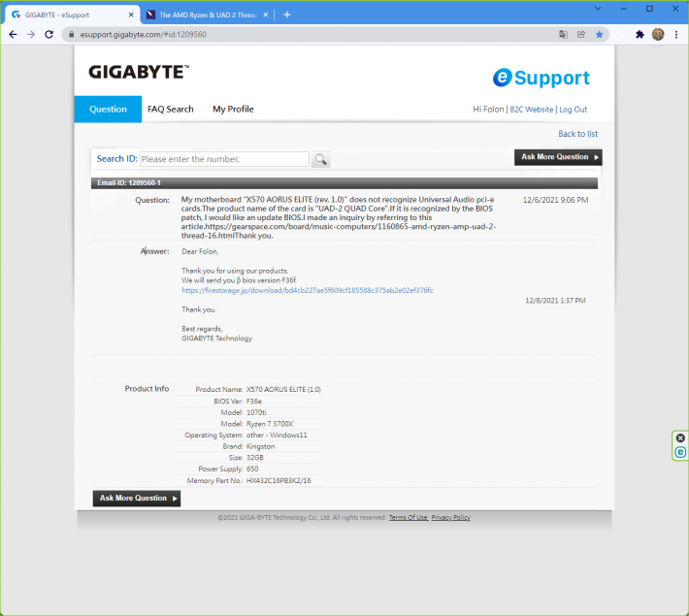Open the Chrome three-dot menu

[x=675, y=34]
